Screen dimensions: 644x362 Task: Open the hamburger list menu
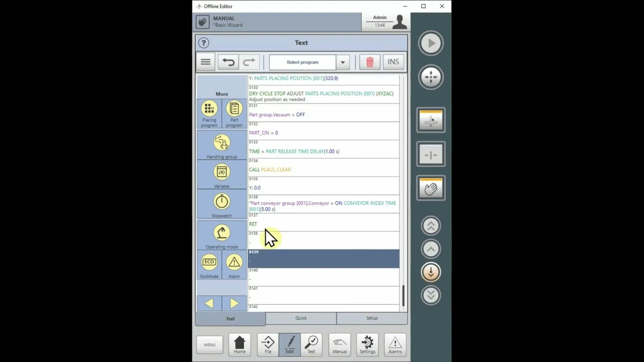(205, 62)
